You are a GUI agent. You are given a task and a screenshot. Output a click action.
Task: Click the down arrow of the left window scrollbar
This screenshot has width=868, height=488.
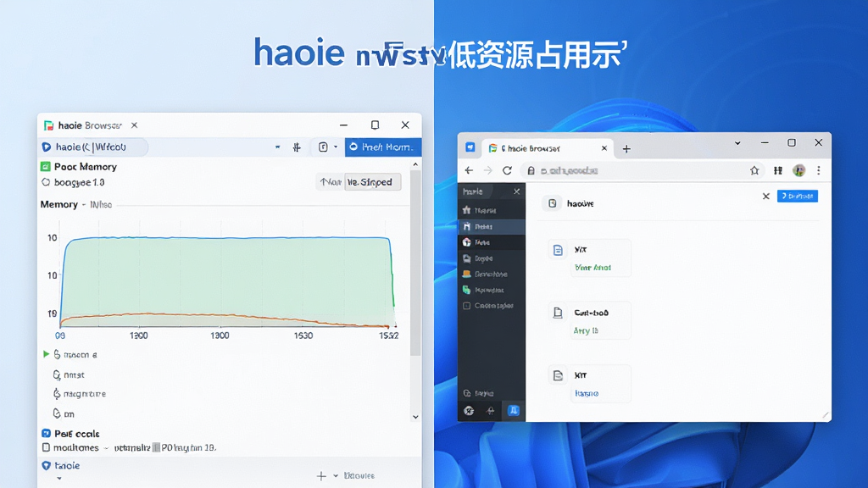tap(415, 417)
